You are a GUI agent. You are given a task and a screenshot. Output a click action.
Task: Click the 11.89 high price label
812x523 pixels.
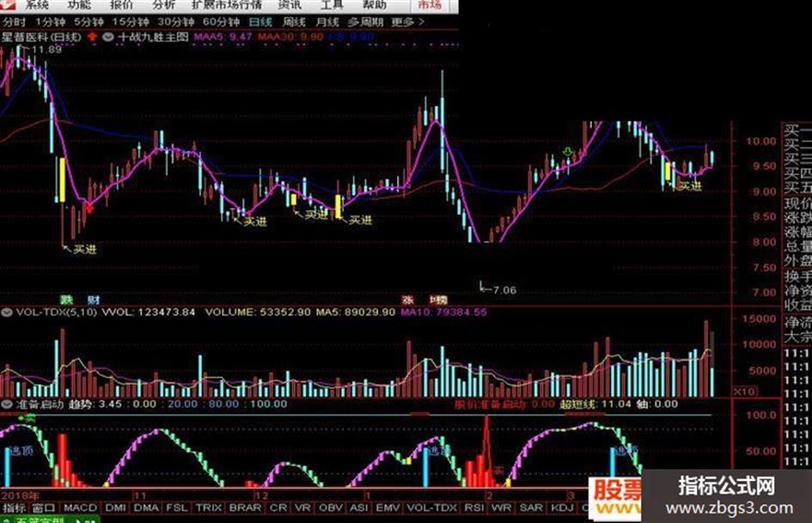46,50
